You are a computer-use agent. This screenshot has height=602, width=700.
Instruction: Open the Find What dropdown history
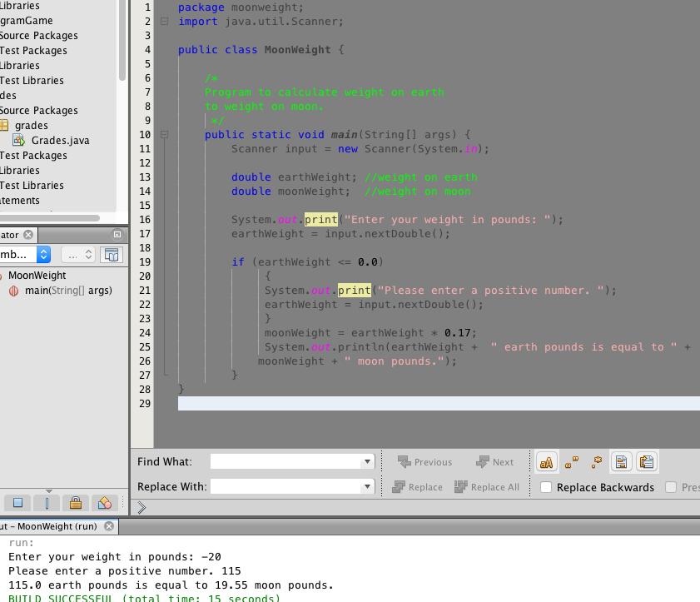tap(367, 462)
